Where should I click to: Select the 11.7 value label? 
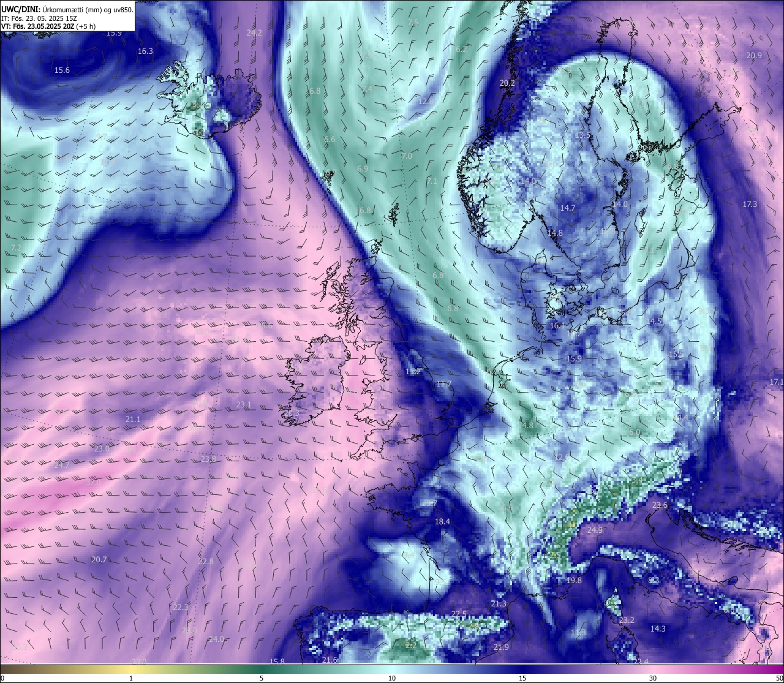443,384
